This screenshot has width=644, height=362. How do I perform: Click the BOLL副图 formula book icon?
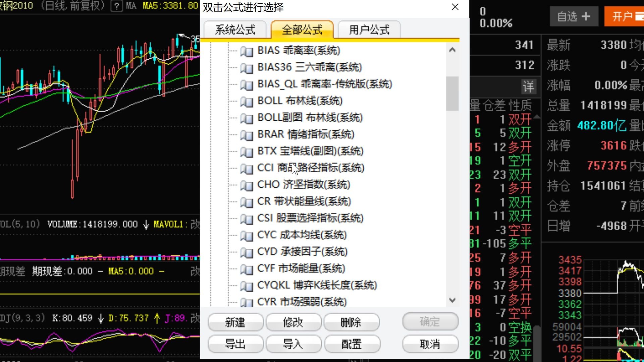(247, 118)
